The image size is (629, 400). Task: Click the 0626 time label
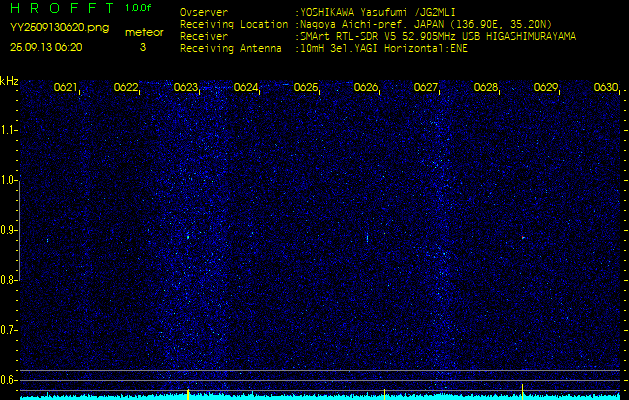click(365, 87)
